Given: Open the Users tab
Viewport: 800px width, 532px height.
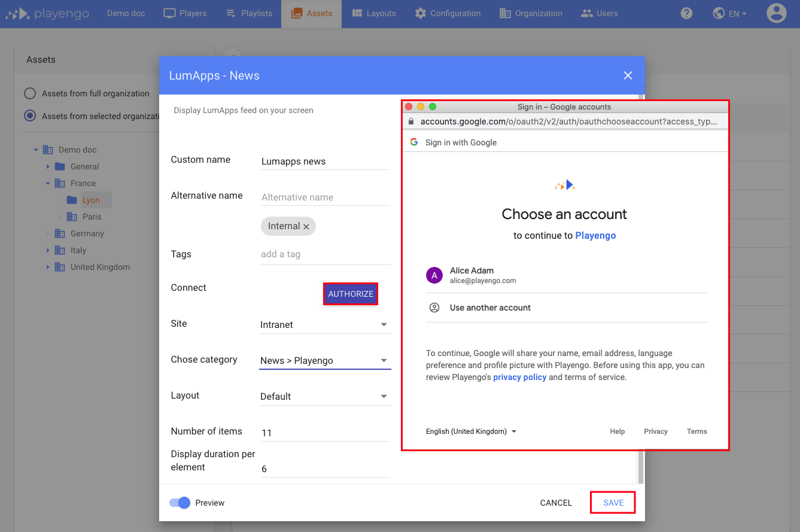Looking at the screenshot, I should (599, 13).
